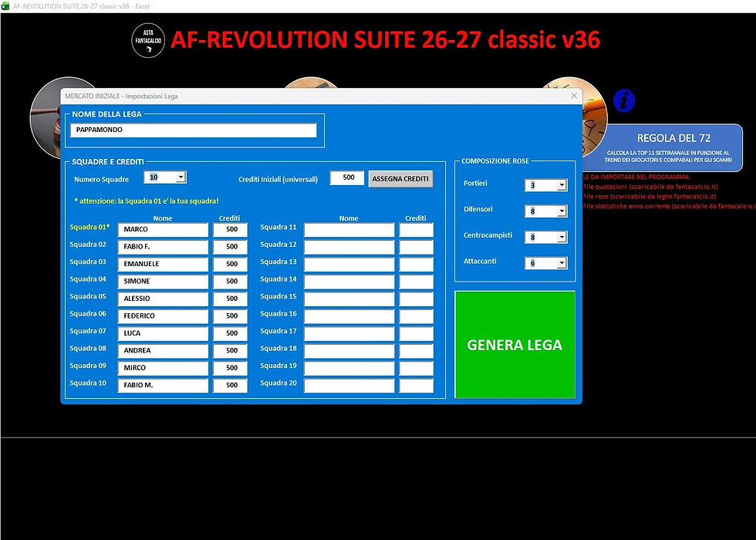The width and height of the screenshot is (756, 540).
Task: Click the empty Squadra 11 name field
Action: point(349,230)
